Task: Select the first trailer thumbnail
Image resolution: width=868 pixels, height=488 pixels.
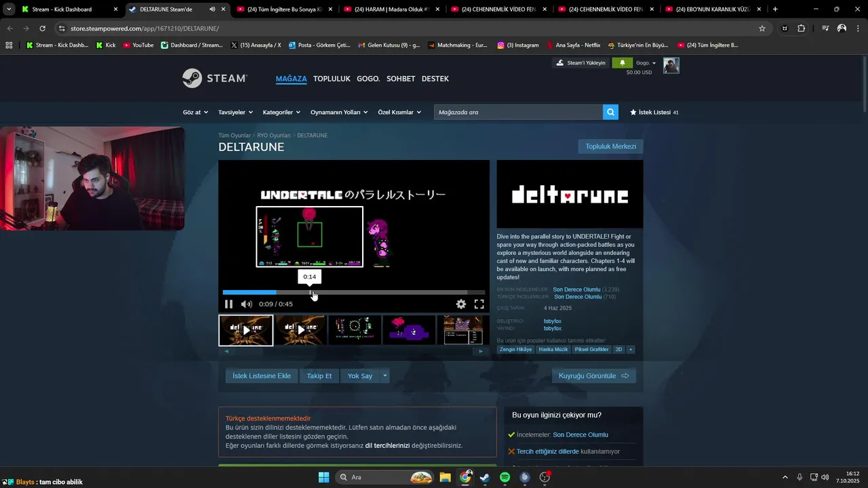Action: [245, 330]
